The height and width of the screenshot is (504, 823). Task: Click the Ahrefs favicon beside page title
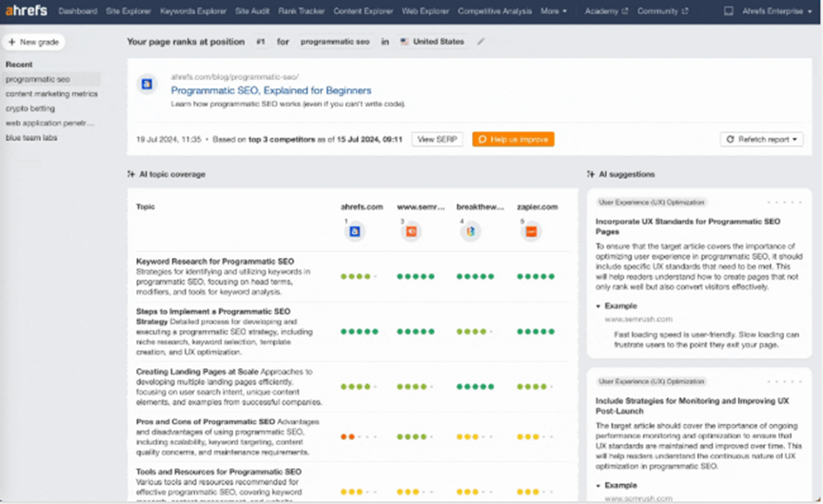pyautogui.click(x=147, y=84)
